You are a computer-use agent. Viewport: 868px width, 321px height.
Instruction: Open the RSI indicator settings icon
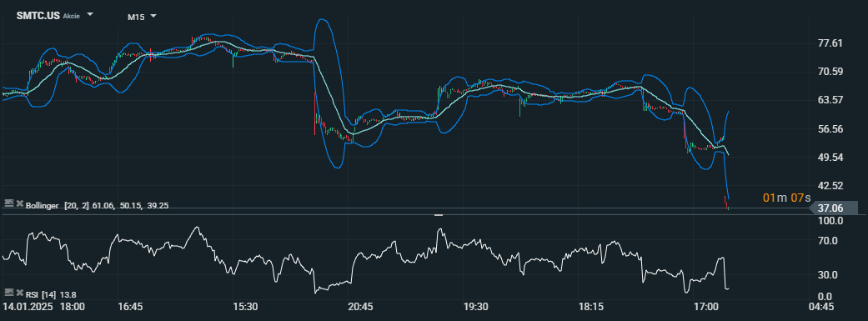[x=8, y=293]
